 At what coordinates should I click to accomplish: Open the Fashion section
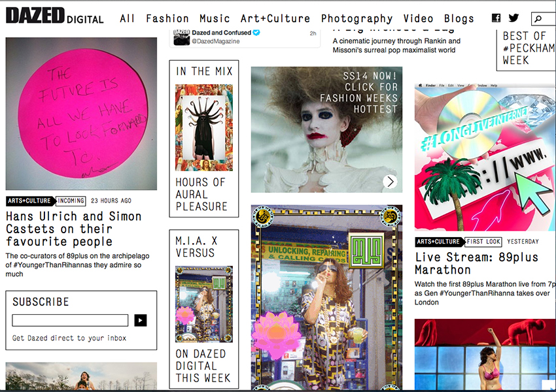click(x=167, y=18)
